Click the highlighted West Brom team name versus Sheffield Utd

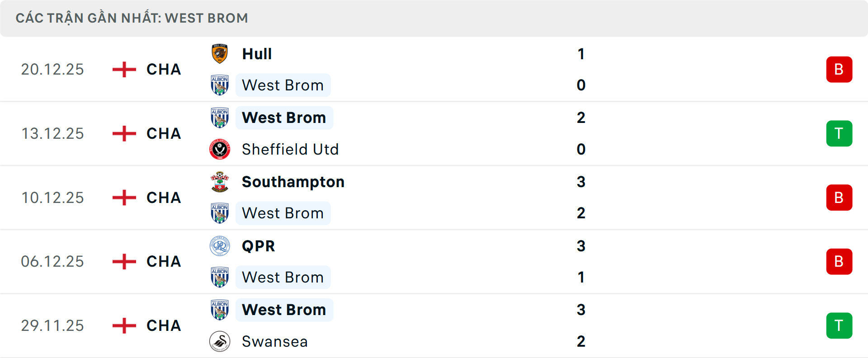point(284,118)
